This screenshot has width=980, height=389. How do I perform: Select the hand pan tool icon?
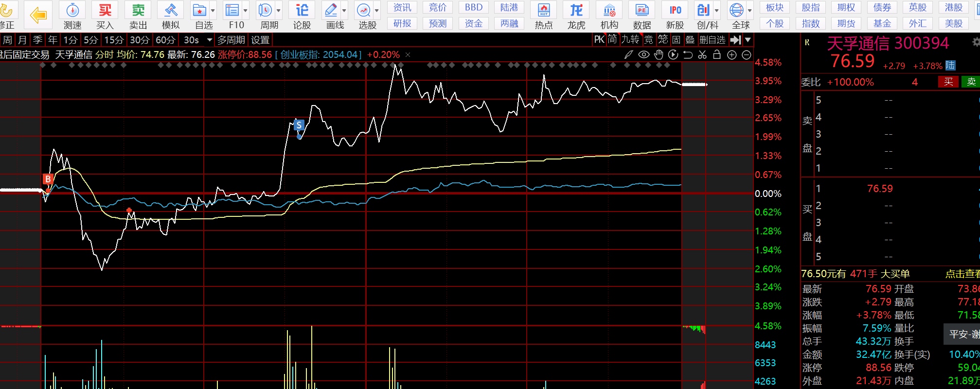point(659,55)
